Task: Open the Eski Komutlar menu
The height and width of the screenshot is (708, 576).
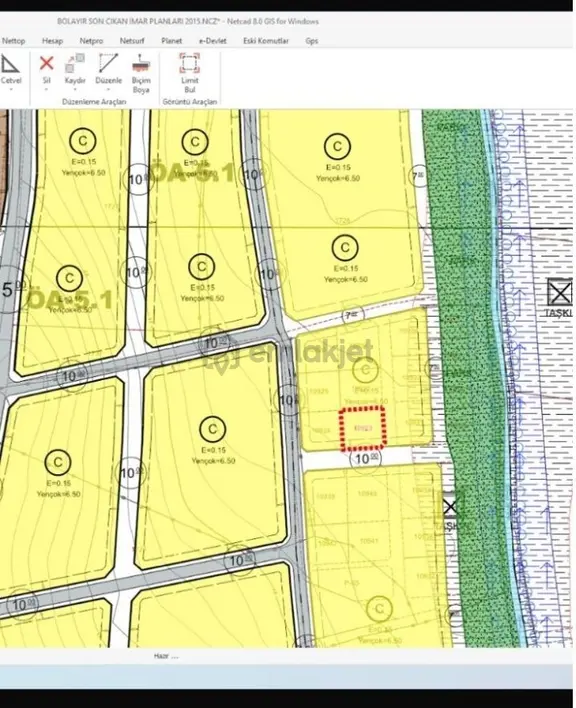Action: (x=266, y=41)
